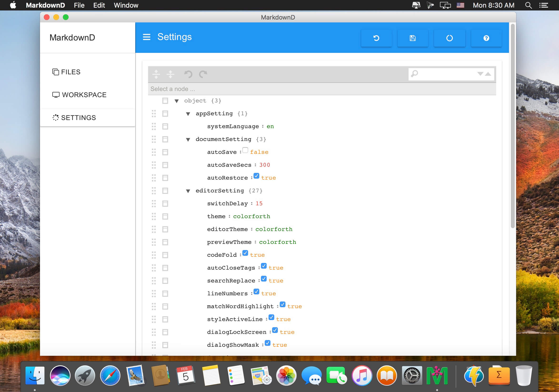Click the systemLanguage value en
The width and height of the screenshot is (559, 392).
tap(270, 127)
